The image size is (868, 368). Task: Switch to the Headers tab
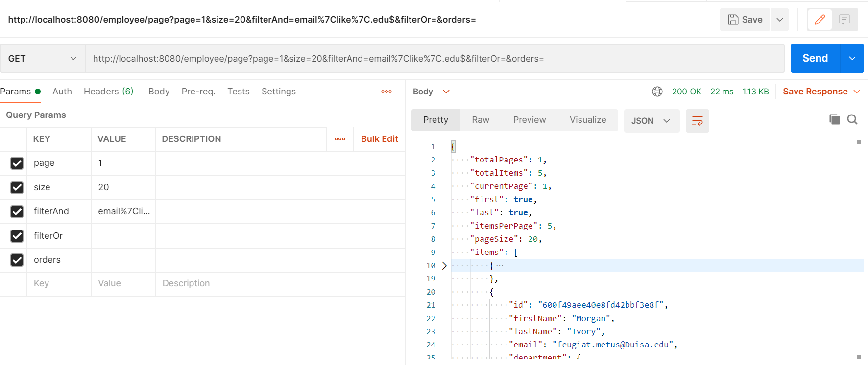point(108,92)
